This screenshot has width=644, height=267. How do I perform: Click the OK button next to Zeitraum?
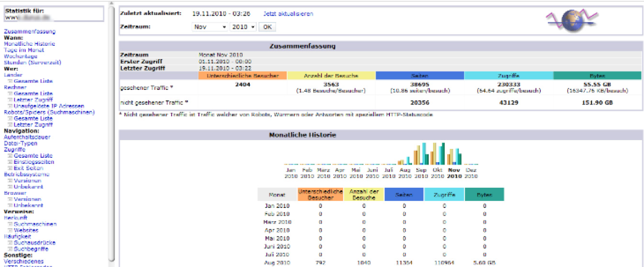(267, 27)
